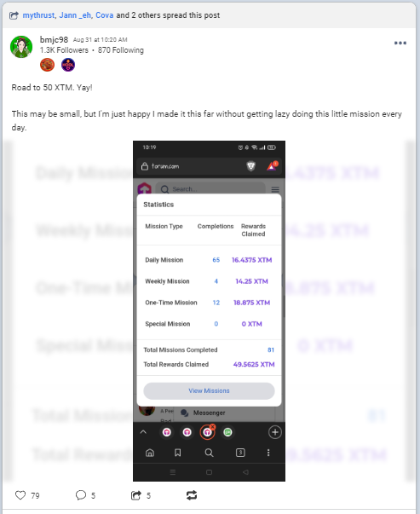Open mythrust's profile link
420x514 pixels.
[38, 15]
